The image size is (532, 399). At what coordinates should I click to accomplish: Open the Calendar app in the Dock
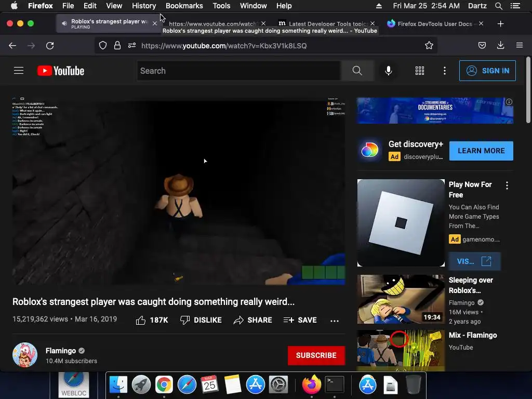coord(209,385)
